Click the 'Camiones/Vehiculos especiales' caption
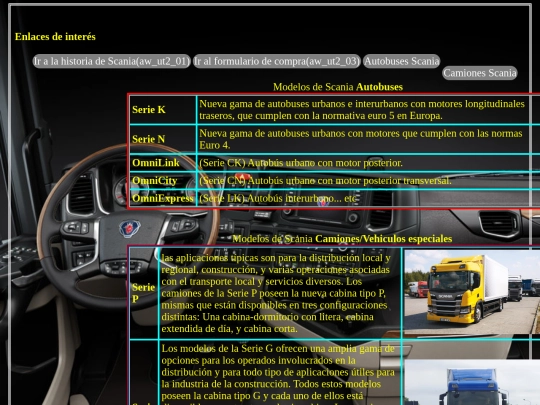This screenshot has width=540, height=405. pos(383,239)
